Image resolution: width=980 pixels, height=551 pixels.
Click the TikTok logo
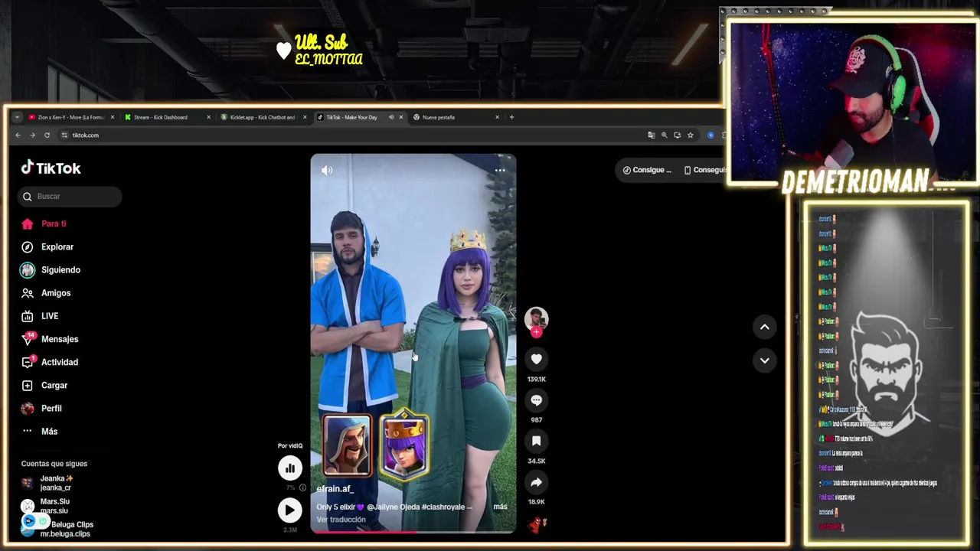(51, 168)
